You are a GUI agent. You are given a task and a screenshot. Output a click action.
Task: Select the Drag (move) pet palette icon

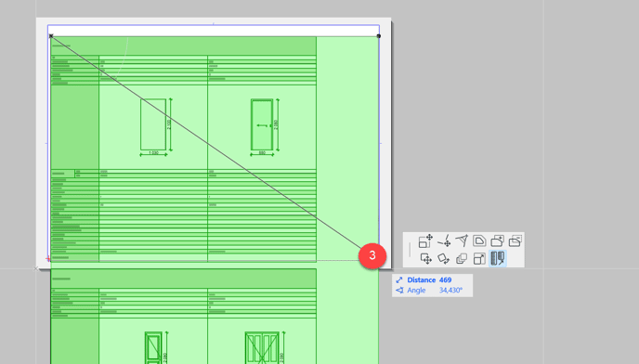[x=425, y=258]
